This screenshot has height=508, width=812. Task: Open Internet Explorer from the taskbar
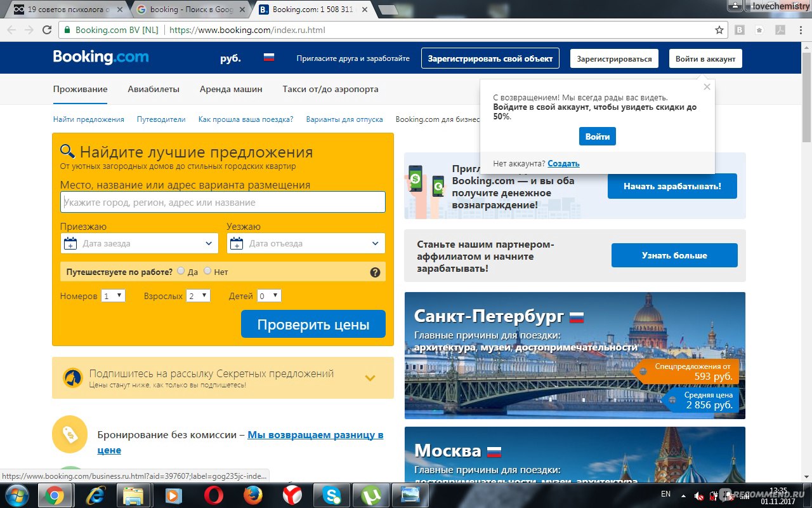(x=96, y=495)
